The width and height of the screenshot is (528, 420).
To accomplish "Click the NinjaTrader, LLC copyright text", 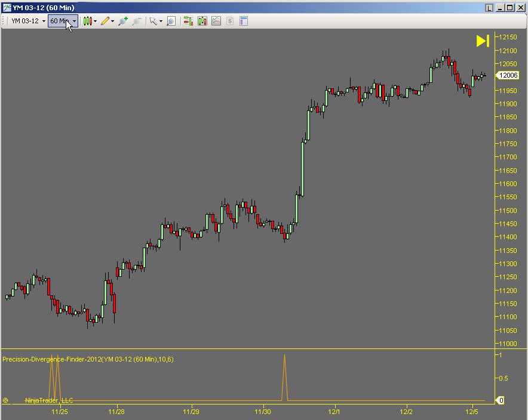I will (x=47, y=400).
